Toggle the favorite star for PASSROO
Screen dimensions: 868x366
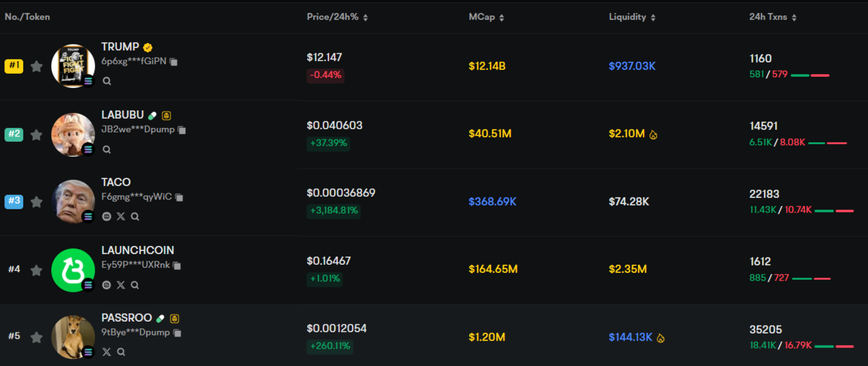[x=37, y=337]
